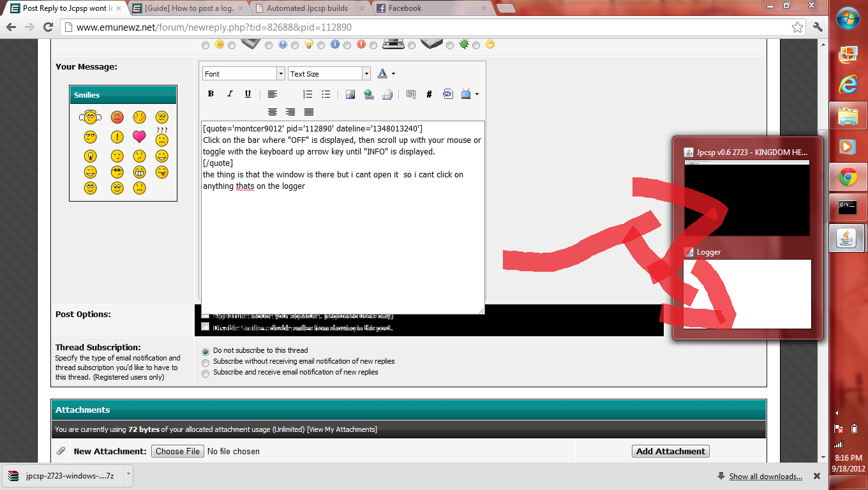Insert a hyperlink with the globe icon
868x490 pixels.
tap(368, 94)
